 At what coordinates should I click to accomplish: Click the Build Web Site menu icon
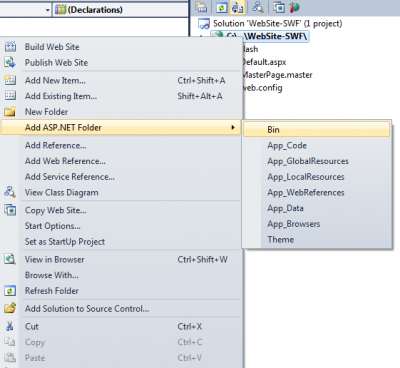point(10,47)
